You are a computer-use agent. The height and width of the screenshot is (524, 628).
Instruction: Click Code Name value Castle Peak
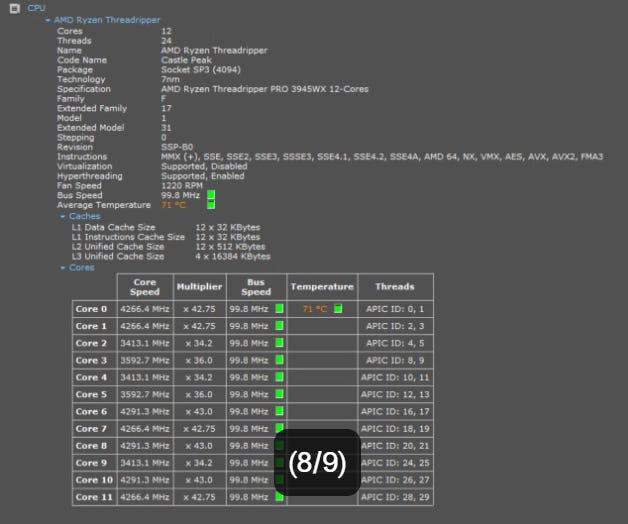click(x=186, y=60)
